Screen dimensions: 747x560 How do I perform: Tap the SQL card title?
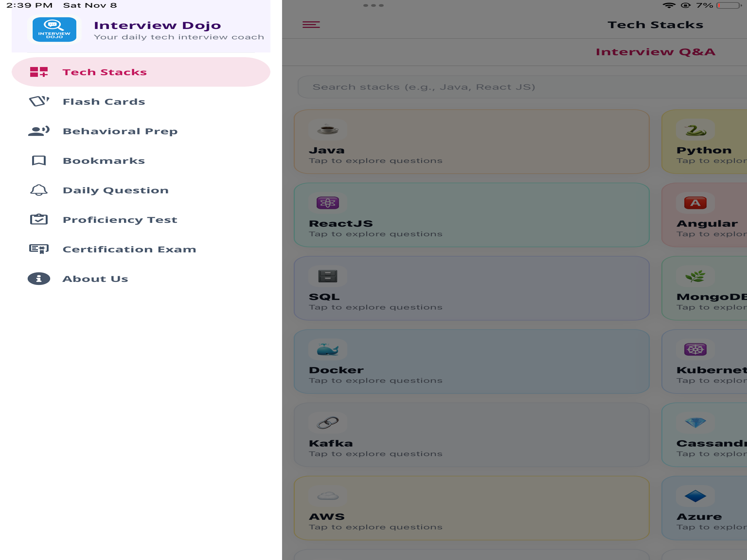pyautogui.click(x=324, y=297)
